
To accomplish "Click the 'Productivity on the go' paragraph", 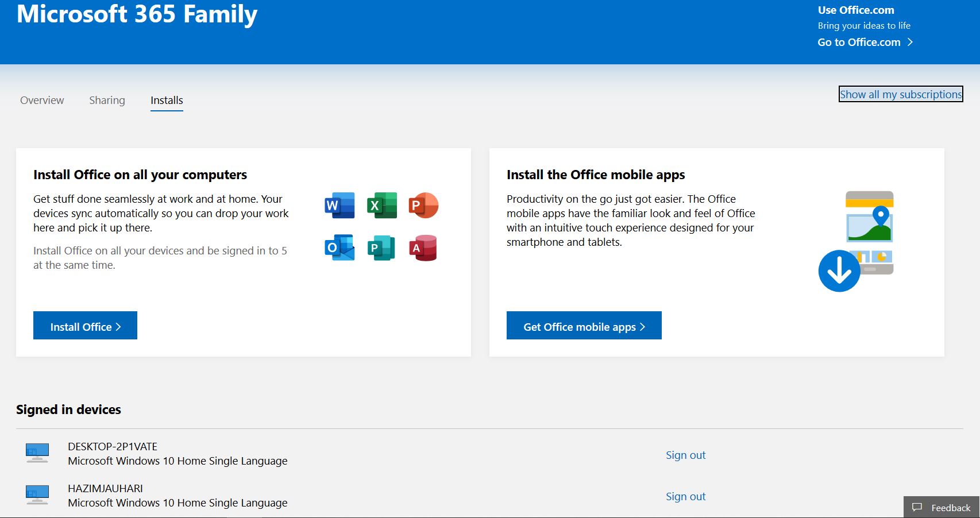I will coord(631,221).
